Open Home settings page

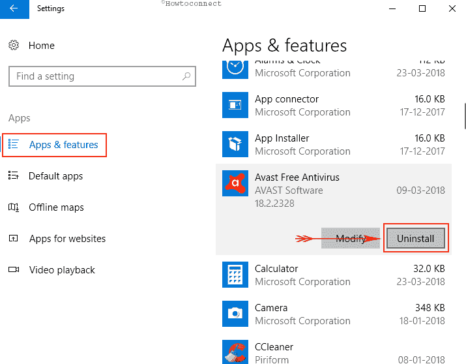click(41, 45)
